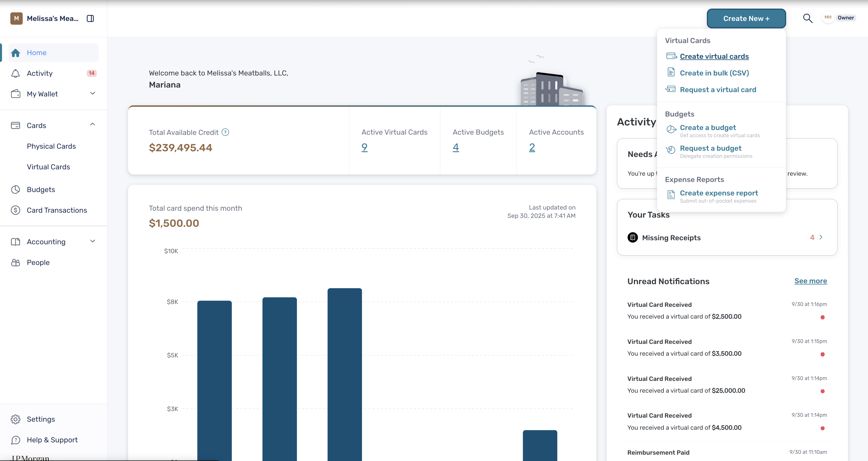The image size is (868, 461).
Task: Click the tallest bar in spend chart
Action: pyautogui.click(x=345, y=375)
